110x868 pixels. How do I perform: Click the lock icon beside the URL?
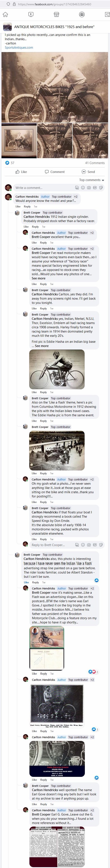coord(14,4)
